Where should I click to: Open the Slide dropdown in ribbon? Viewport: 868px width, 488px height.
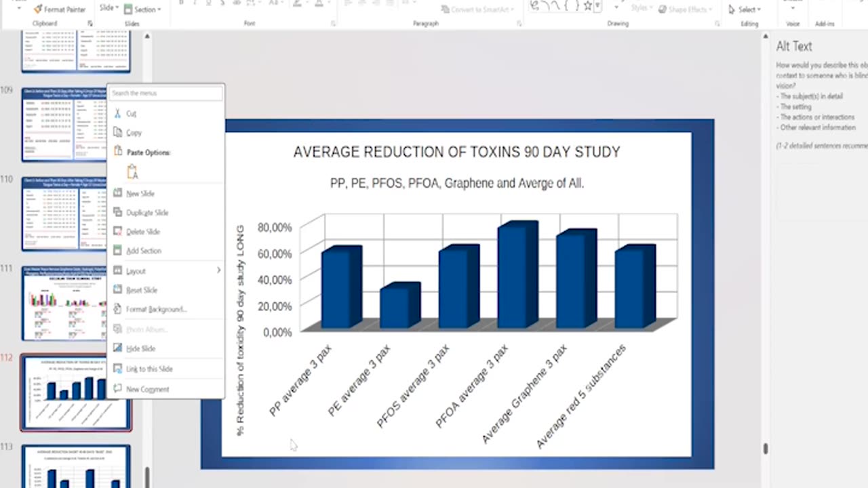pos(108,8)
